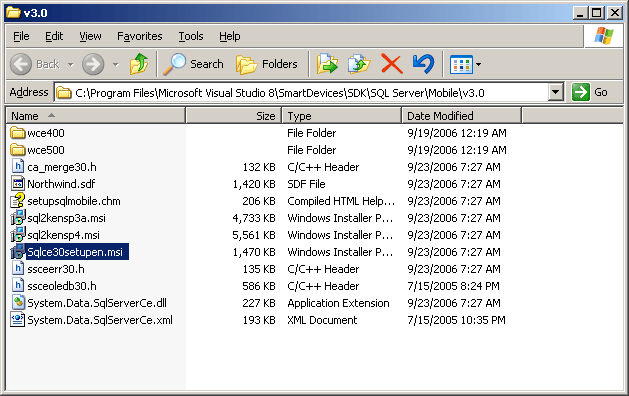The width and height of the screenshot is (629, 396).
Task: Open Forward history dropdown arrow
Action: click(116, 64)
